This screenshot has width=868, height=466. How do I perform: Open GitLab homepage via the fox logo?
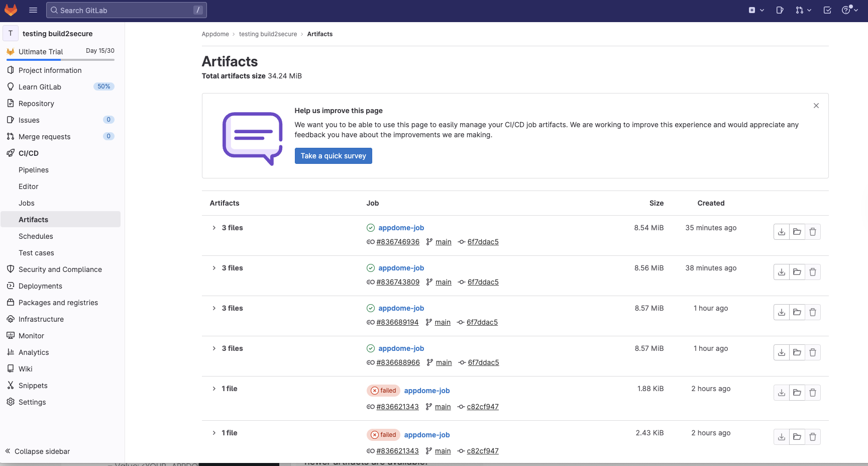(11, 10)
